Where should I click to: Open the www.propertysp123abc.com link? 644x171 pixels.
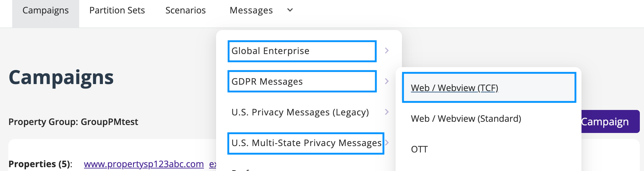tap(144, 164)
